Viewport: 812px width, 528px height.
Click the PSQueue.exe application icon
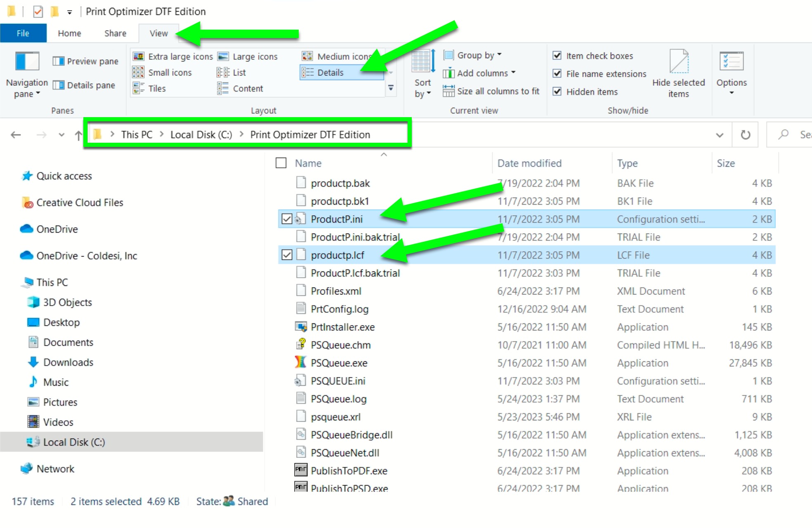point(300,363)
